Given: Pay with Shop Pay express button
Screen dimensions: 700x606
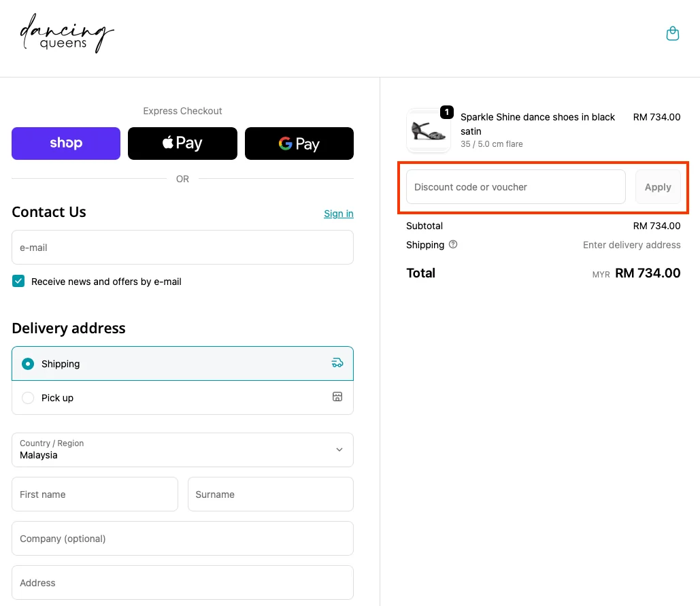Looking at the screenshot, I should [x=66, y=144].
